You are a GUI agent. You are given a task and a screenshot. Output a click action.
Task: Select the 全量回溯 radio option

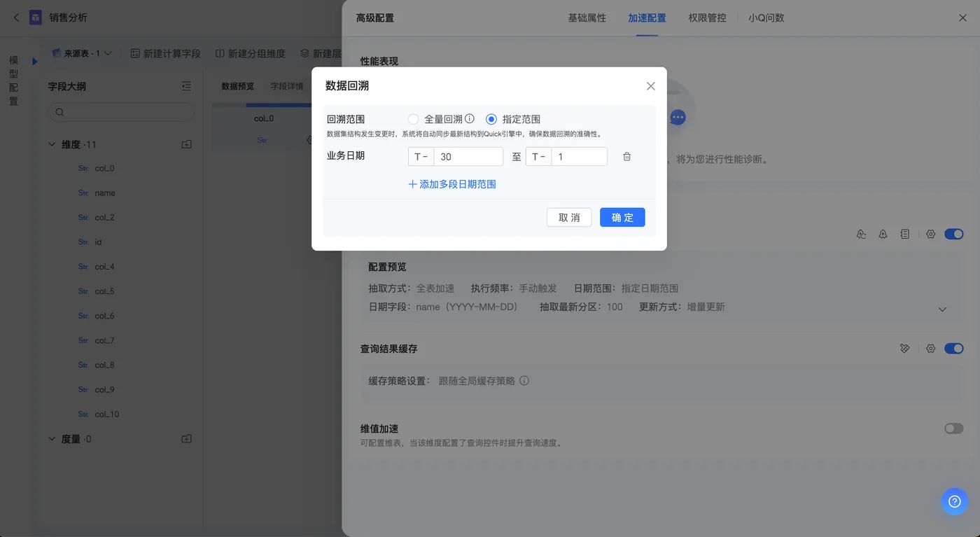point(414,119)
